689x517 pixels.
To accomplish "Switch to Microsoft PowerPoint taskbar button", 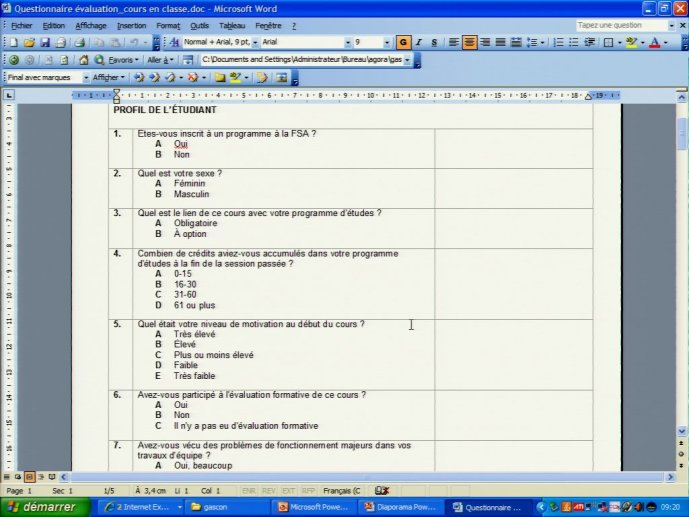I will [x=314, y=507].
